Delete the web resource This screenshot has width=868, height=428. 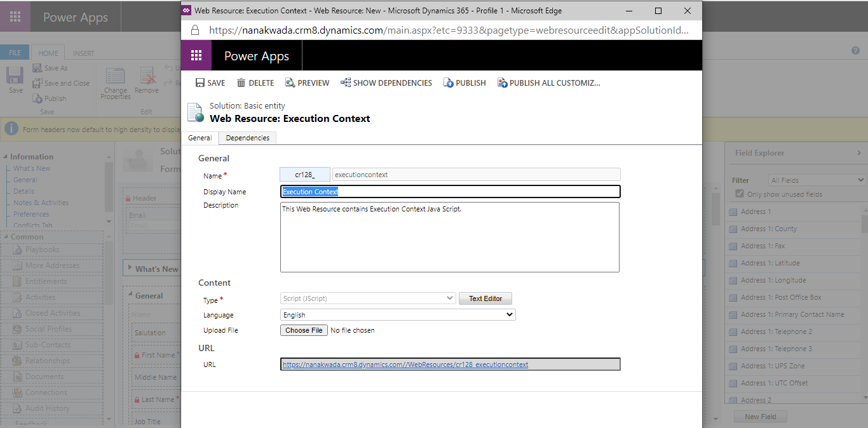(x=255, y=83)
